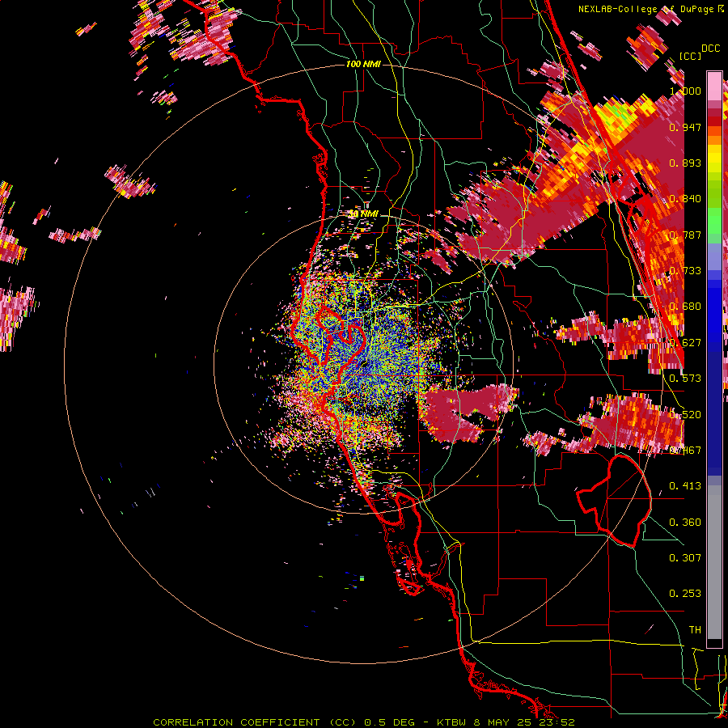Click the 50 NMI range ring label

tap(363, 214)
